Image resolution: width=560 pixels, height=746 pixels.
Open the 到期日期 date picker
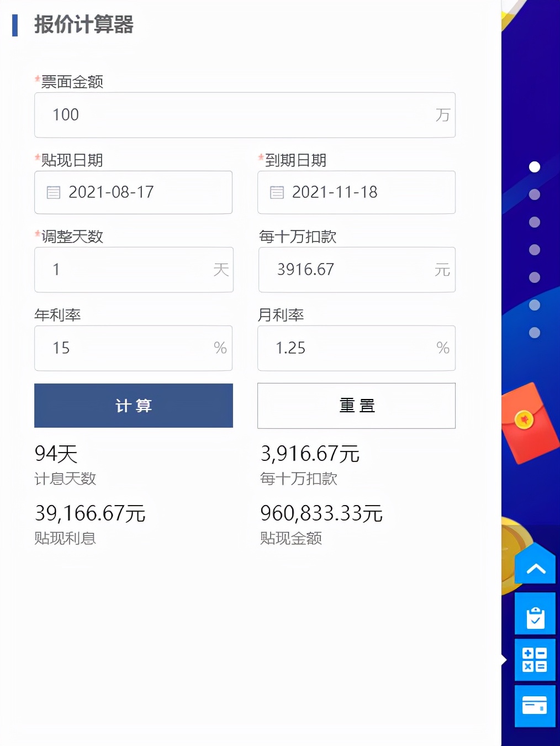pyautogui.click(x=356, y=192)
